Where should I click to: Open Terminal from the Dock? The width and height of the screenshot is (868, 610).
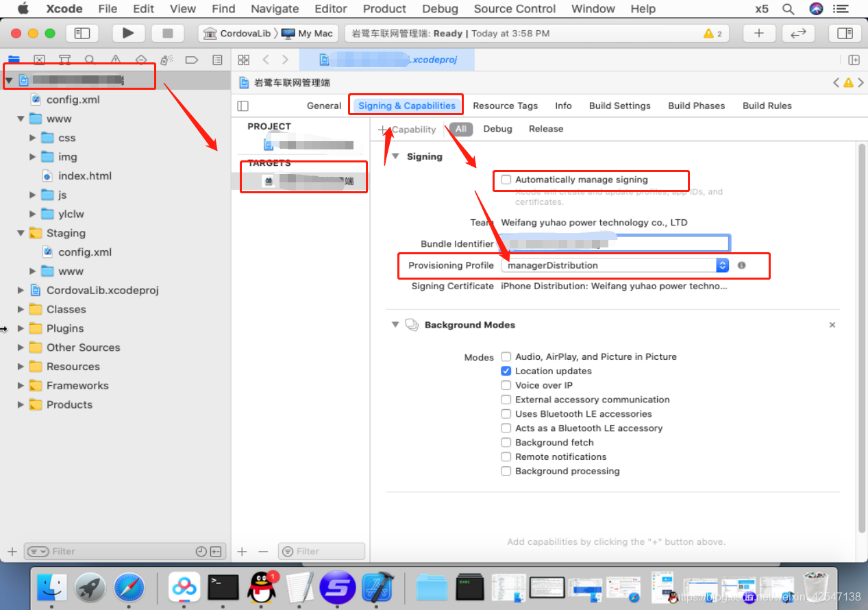click(x=223, y=587)
